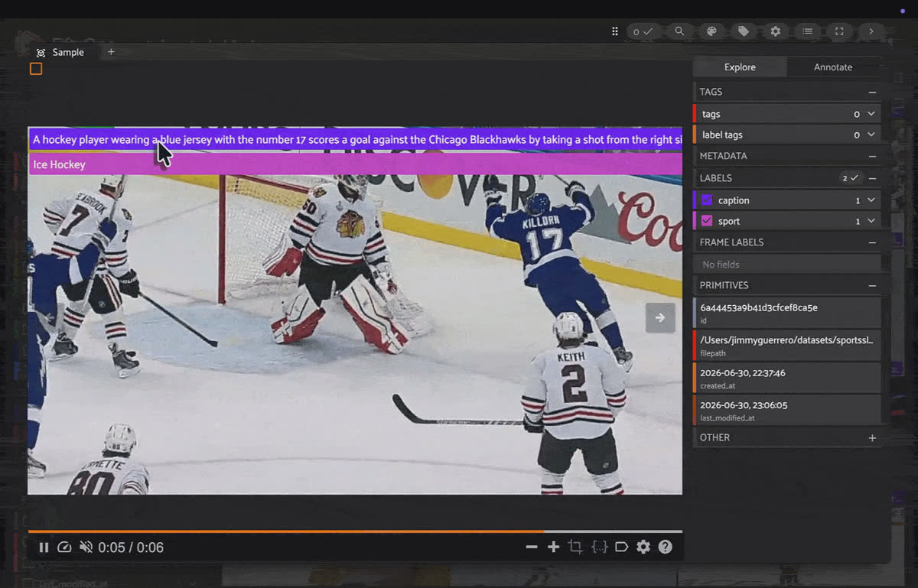Tick the orange sample selection checkbox

(36, 69)
